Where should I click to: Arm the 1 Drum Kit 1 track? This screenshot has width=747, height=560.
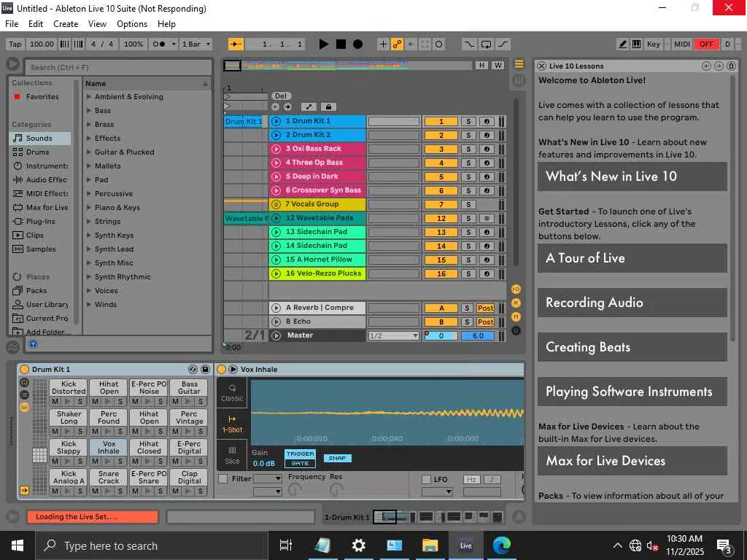pyautogui.click(x=487, y=122)
